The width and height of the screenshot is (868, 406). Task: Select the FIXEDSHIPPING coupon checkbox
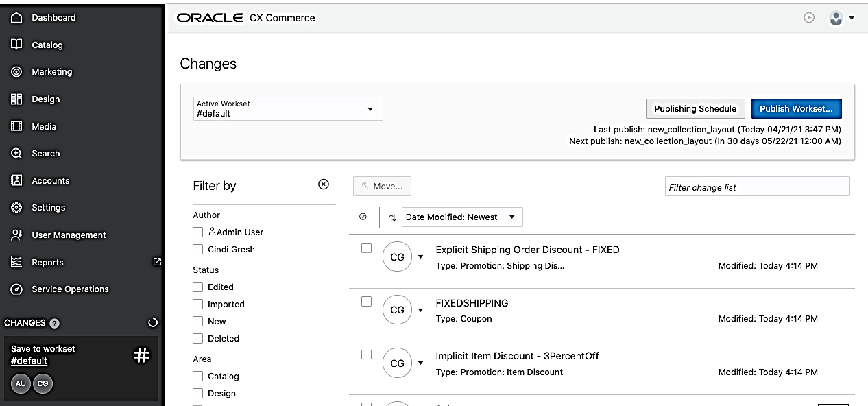[x=366, y=302]
